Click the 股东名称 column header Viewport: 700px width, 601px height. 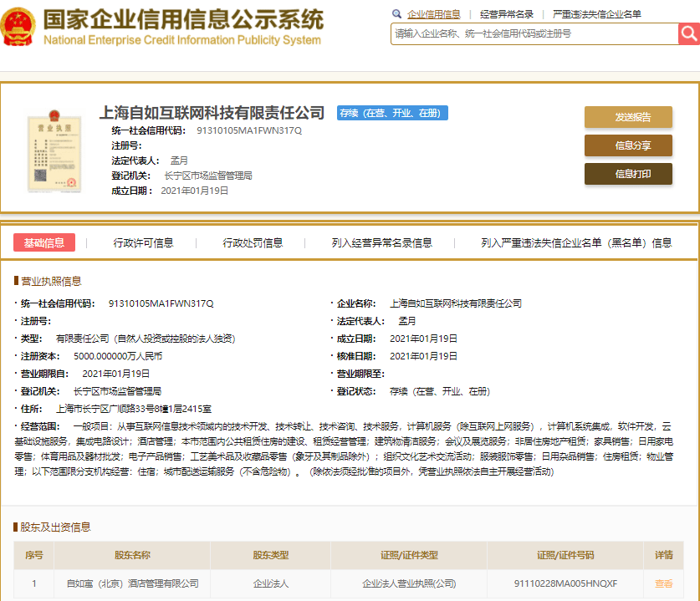(133, 555)
